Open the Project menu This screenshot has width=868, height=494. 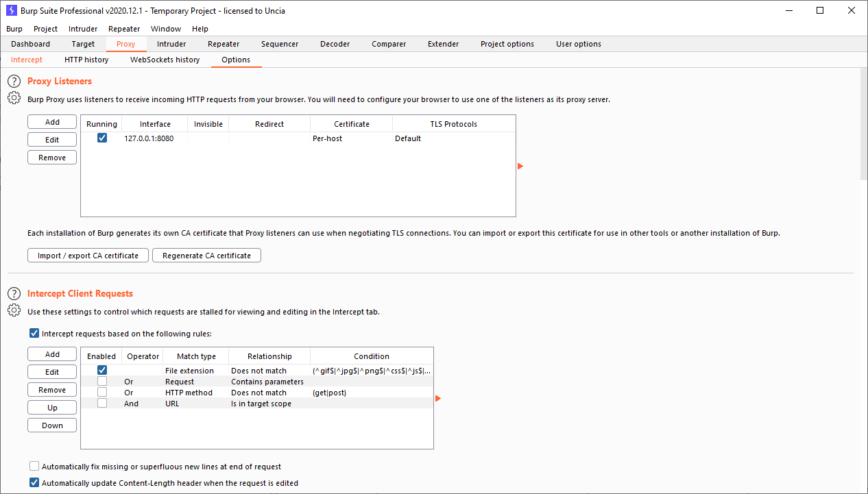pyautogui.click(x=46, y=29)
